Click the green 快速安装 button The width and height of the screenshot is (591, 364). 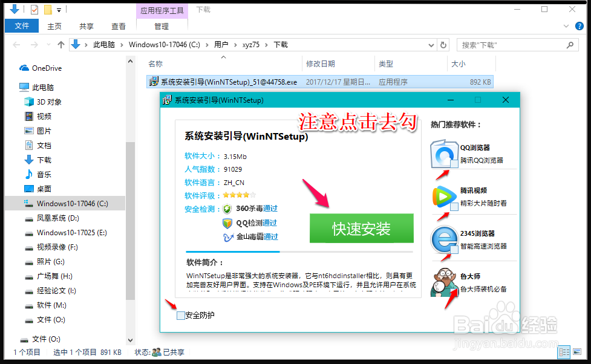point(362,229)
